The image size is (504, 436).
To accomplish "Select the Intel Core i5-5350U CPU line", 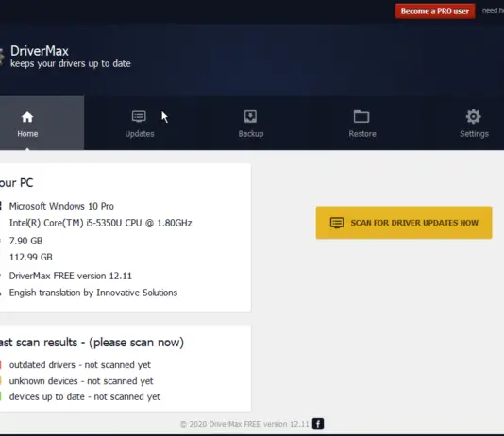I will [x=101, y=223].
